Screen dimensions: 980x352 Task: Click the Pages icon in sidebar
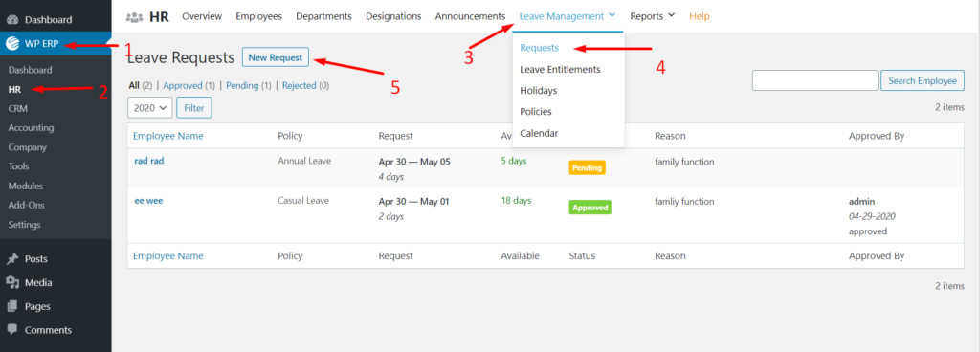[12, 306]
